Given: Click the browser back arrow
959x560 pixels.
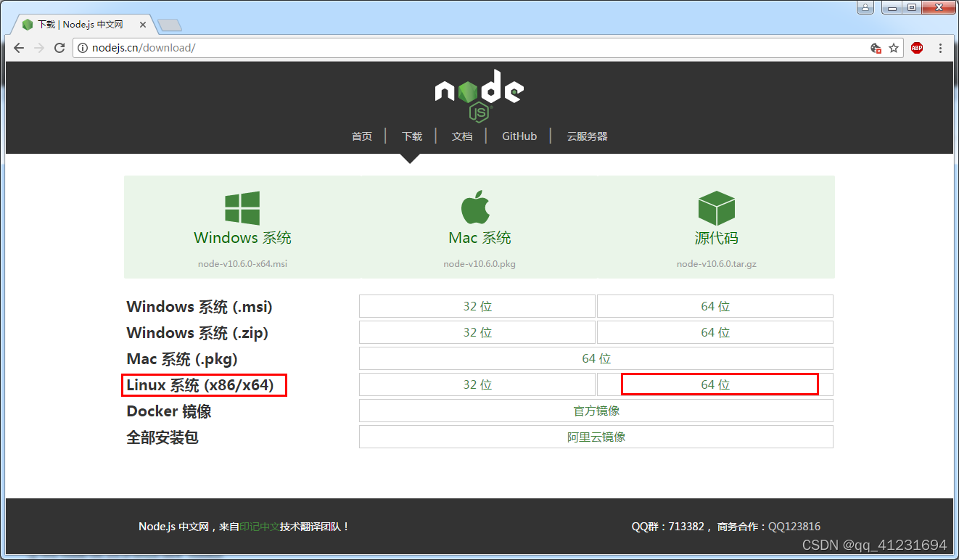Looking at the screenshot, I should (18, 48).
